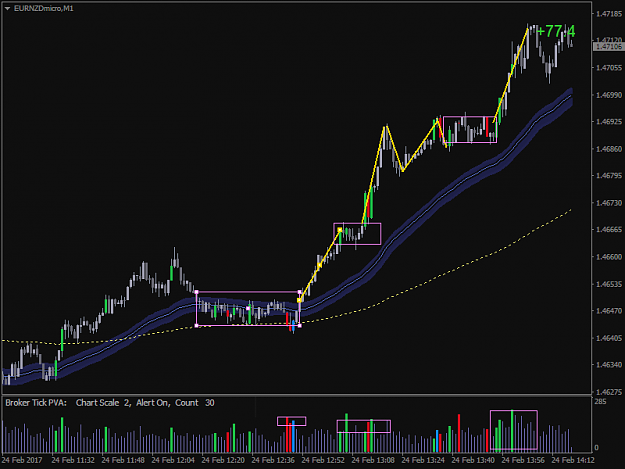Click time label 24 Feb 12:04
Screen dimensions: 625x469
click(173, 460)
